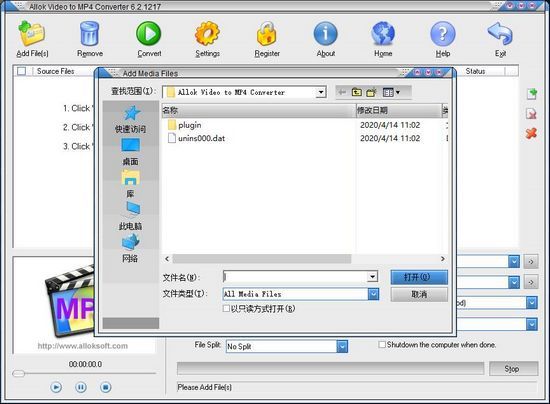Expand the first main-window dropdown right of the dialog
This screenshot has width=550, height=404.
[x=514, y=262]
